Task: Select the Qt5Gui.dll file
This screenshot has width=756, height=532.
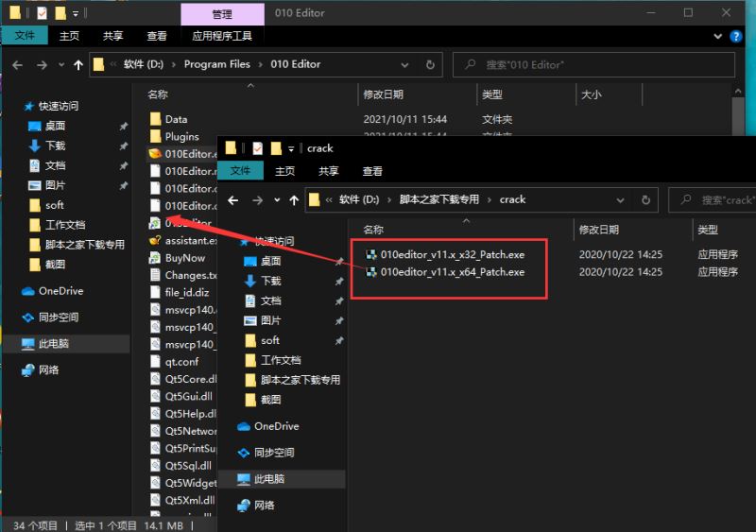Action: point(181,397)
